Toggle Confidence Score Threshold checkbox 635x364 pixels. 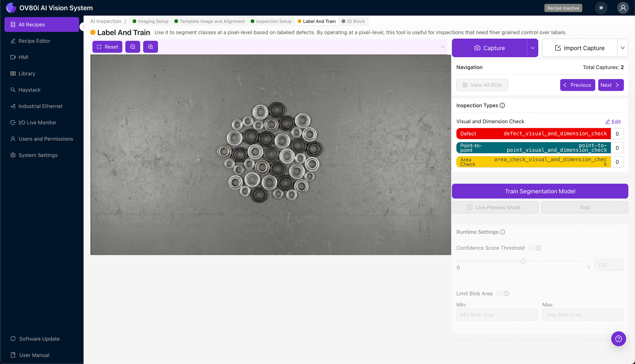[531, 248]
